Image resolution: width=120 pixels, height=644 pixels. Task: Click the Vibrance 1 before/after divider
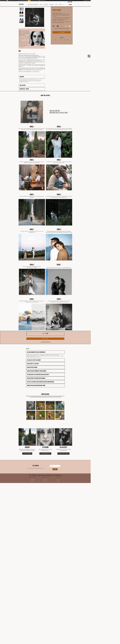tap(32, 144)
